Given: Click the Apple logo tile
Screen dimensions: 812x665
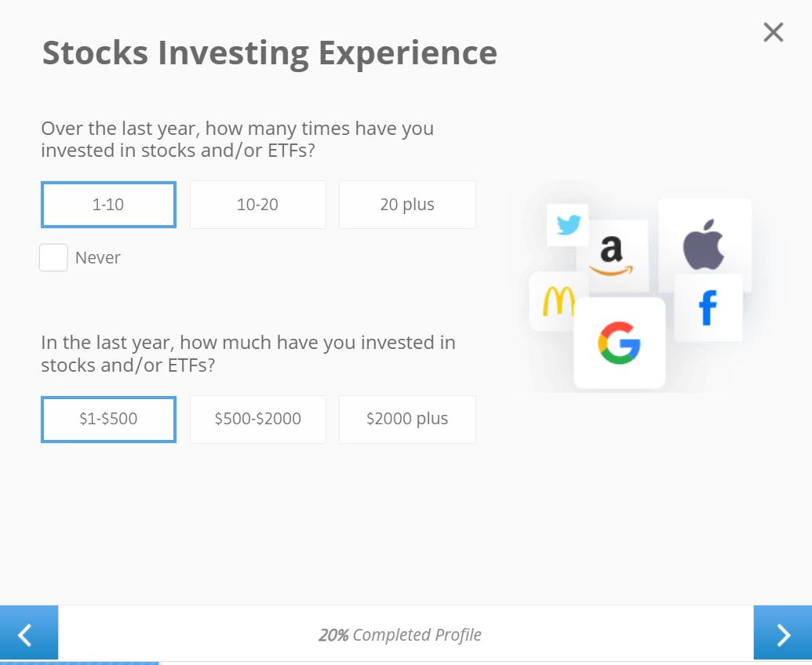Looking at the screenshot, I should coord(705,244).
